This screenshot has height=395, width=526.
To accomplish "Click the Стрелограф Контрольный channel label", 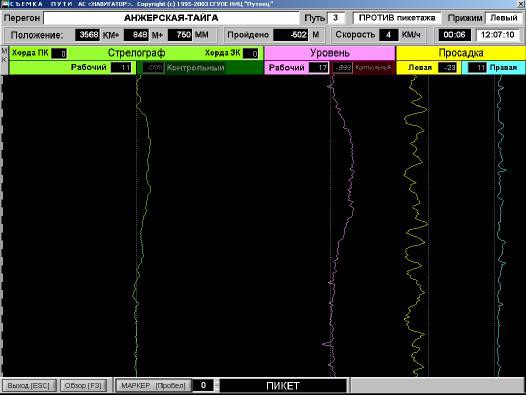I will 196,68.
